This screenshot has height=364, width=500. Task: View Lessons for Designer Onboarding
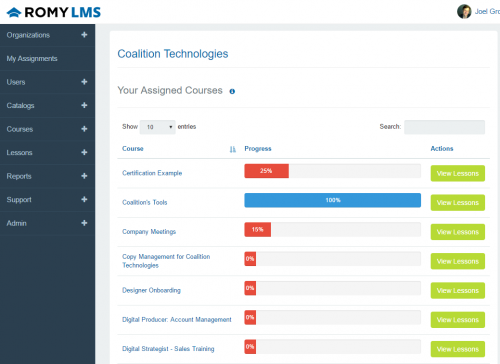tap(458, 291)
